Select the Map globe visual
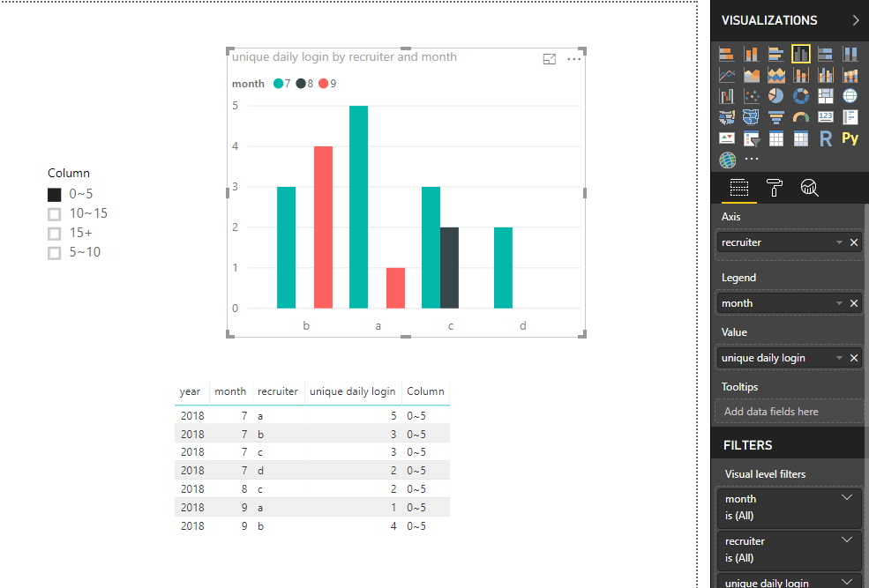 click(850, 96)
